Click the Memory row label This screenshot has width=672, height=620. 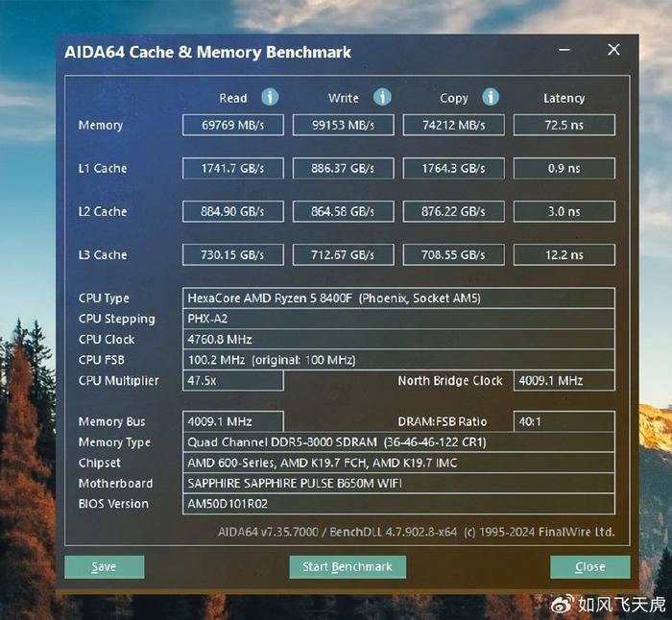coord(101,125)
